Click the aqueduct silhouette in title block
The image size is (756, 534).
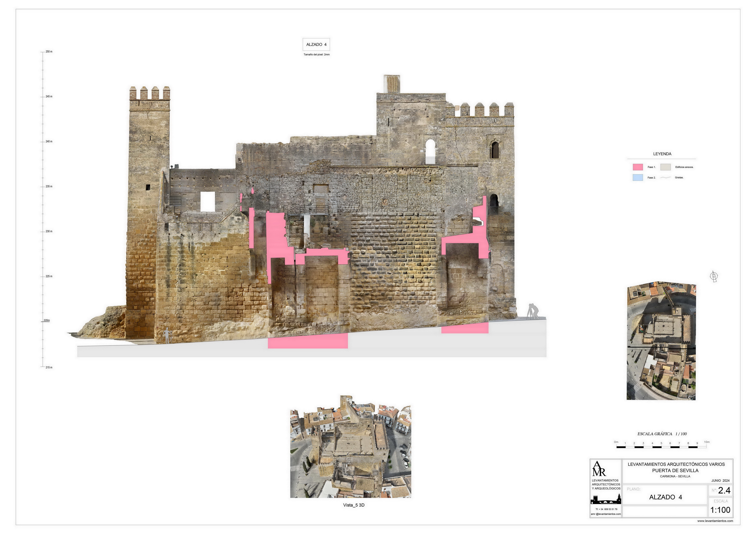[x=606, y=500]
